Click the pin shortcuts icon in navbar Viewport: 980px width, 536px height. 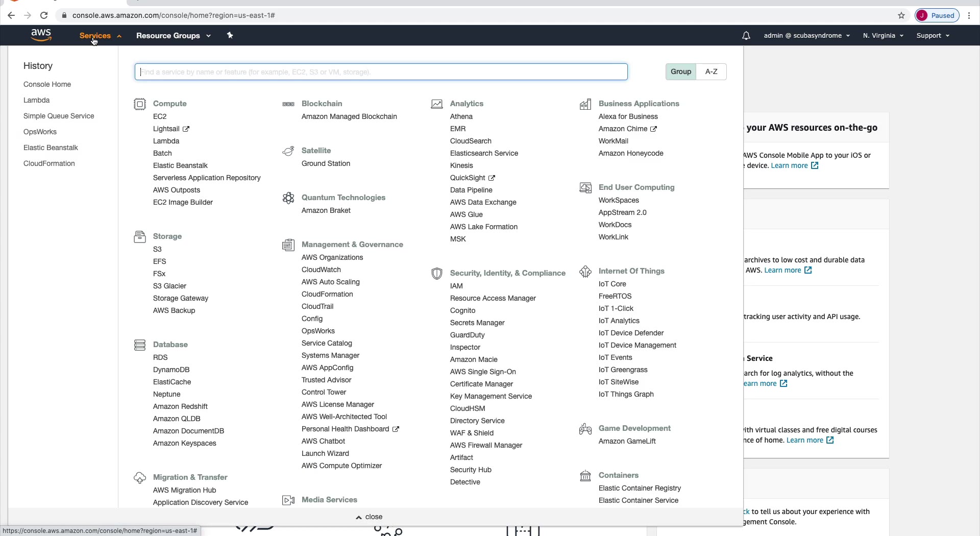pyautogui.click(x=230, y=35)
